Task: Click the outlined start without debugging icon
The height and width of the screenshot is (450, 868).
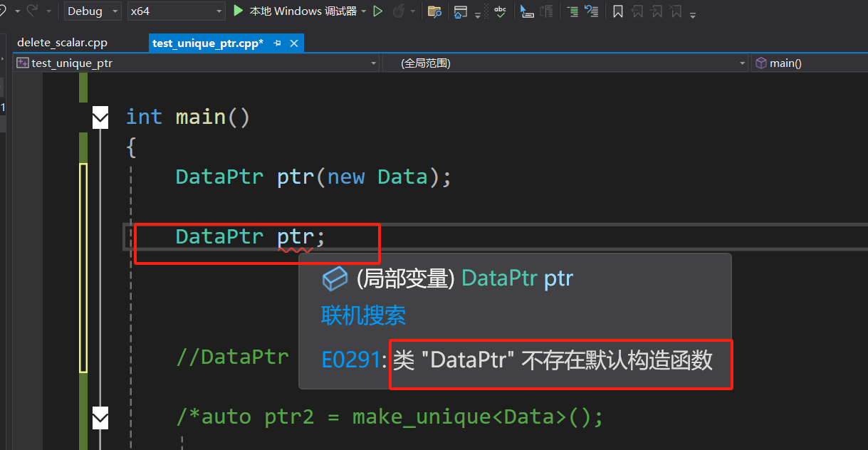Action: coord(378,11)
